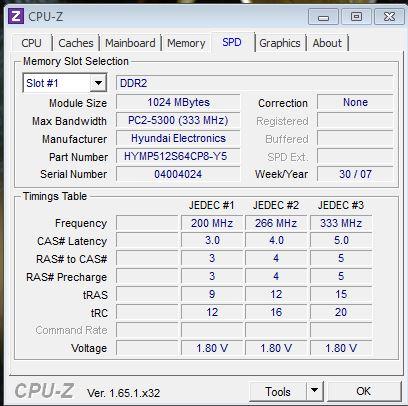This screenshot has width=408, height=406.
Task: Click the JEDEC #1 column header
Action: click(212, 205)
